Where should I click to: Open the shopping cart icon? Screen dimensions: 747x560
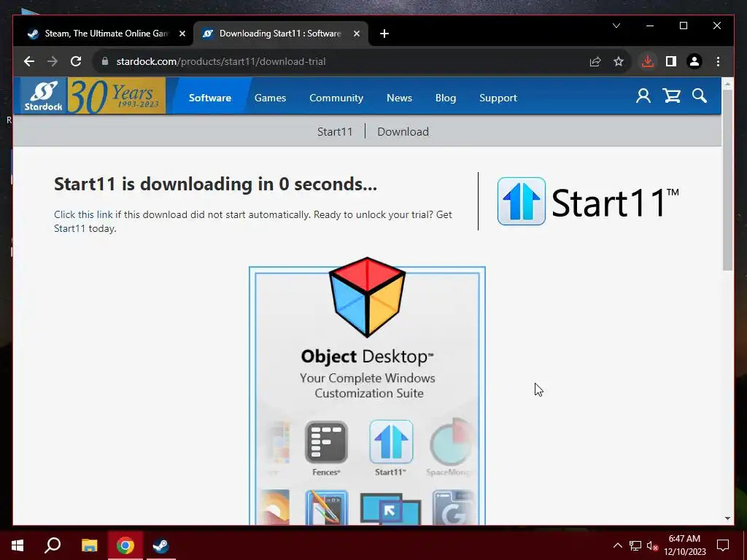(671, 96)
